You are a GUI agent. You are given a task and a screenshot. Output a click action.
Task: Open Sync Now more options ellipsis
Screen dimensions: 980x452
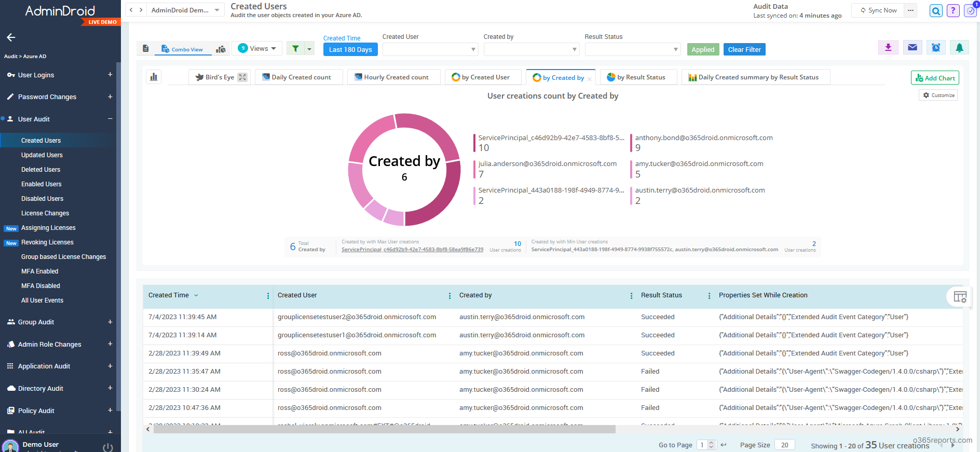click(x=910, y=10)
